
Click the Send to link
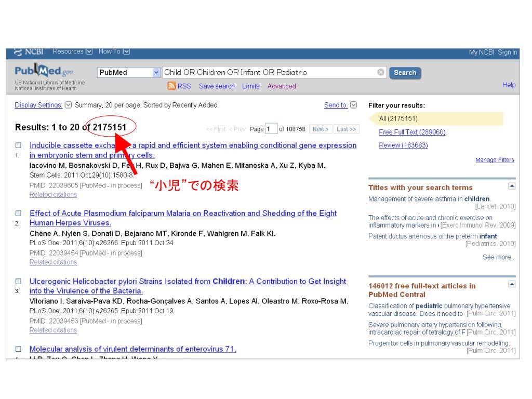pyautogui.click(x=336, y=105)
